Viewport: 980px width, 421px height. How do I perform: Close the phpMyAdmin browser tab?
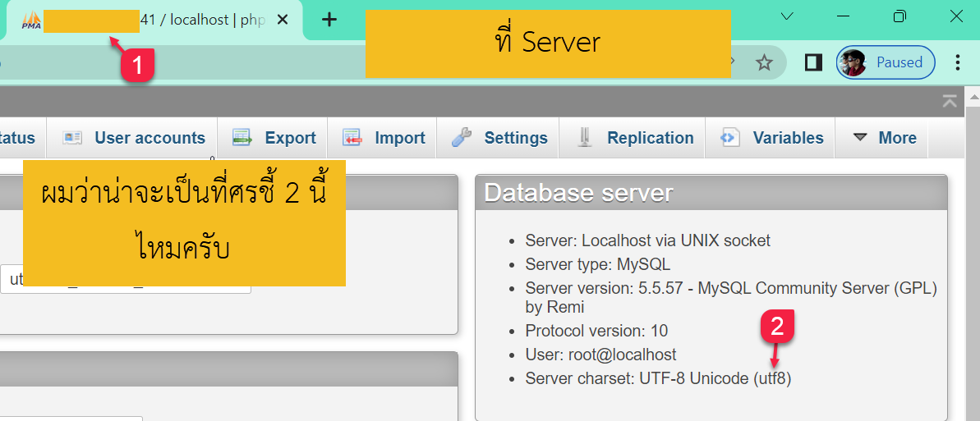click(283, 20)
